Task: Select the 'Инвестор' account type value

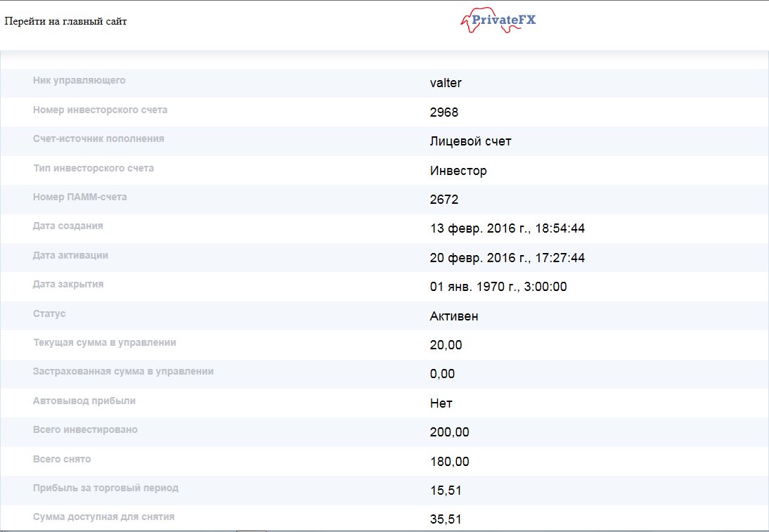Action: [x=458, y=171]
